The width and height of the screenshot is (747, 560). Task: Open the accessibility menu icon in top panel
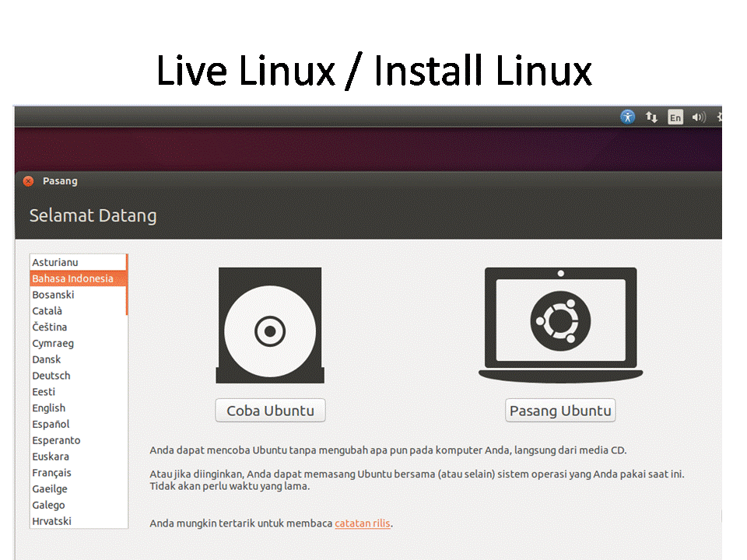coord(627,117)
